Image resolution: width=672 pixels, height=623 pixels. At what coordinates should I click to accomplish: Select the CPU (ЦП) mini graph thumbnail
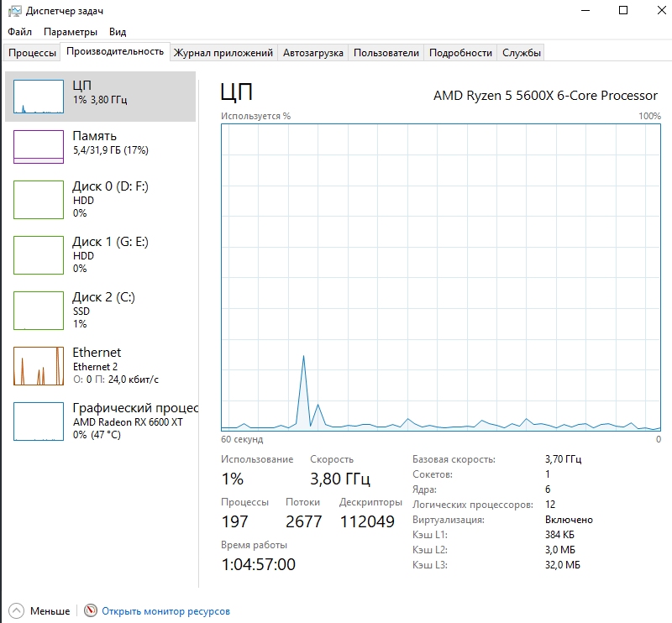(39, 97)
